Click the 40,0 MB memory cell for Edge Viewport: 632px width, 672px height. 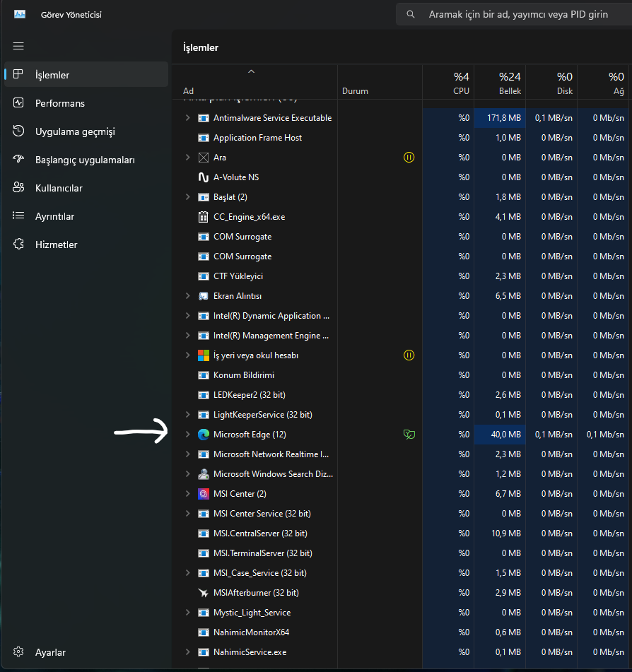(x=500, y=434)
